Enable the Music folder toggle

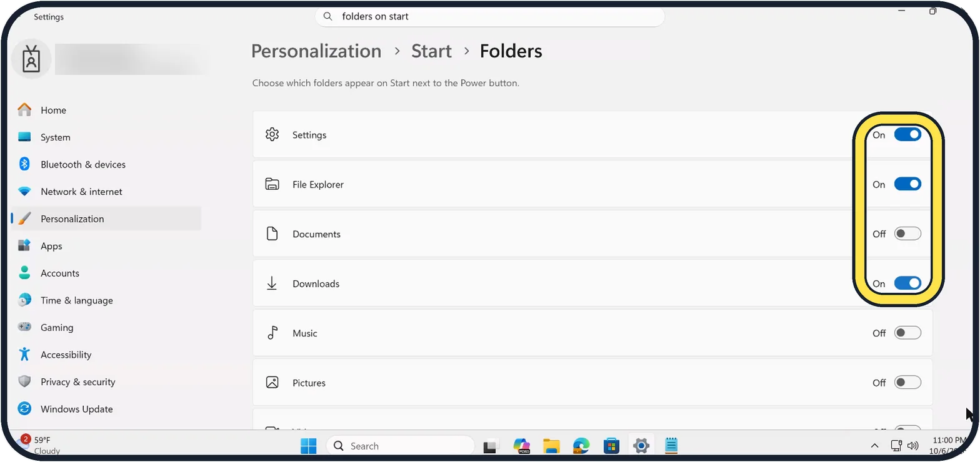point(907,333)
